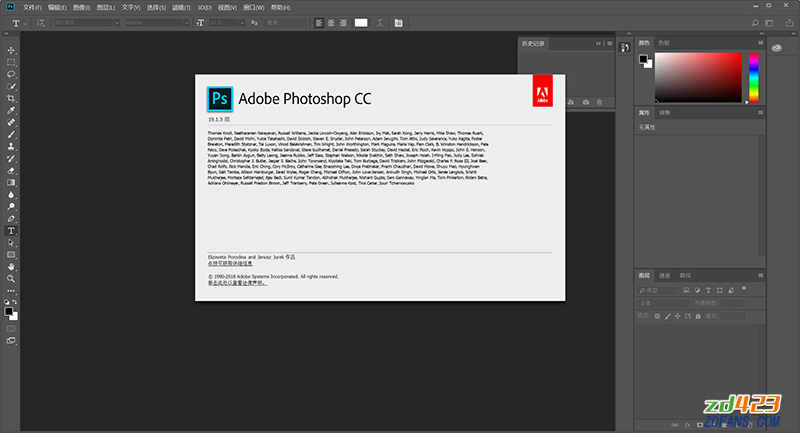
Task: Select the Spot Healing Brush tool
Action: [x=11, y=122]
